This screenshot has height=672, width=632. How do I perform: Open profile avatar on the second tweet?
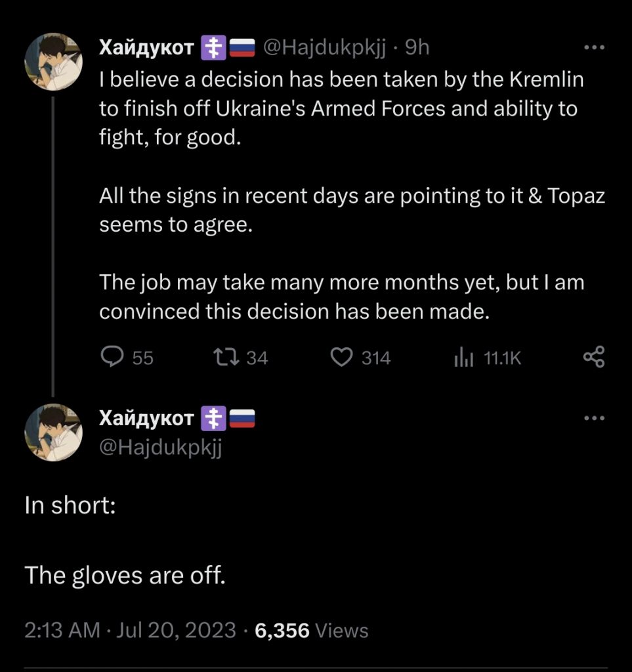click(53, 432)
